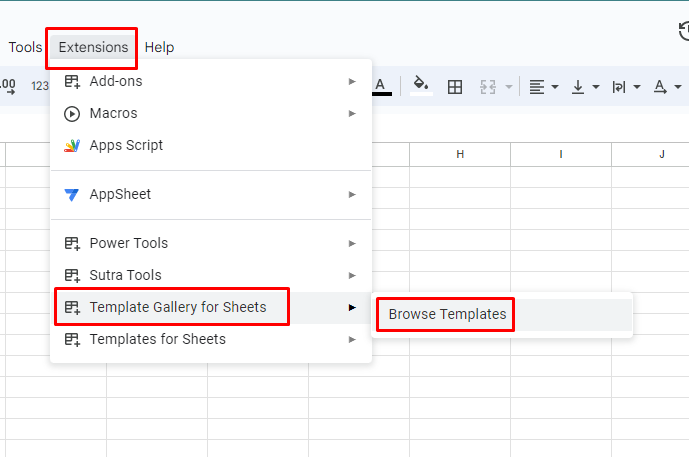
Task: Select Macros menu entry
Action: [211, 113]
